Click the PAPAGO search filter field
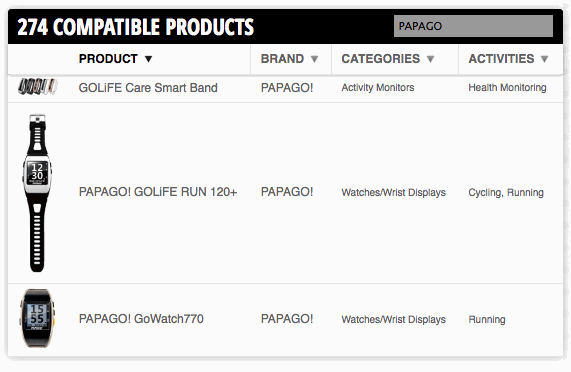This screenshot has height=372, width=571. pyautogui.click(x=473, y=26)
